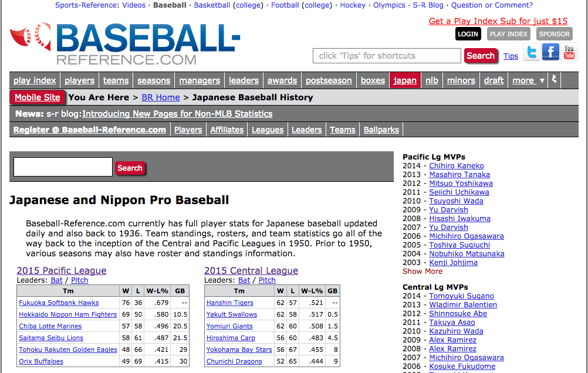Open the Affiliates sub-navigation link
Image resolution: width=588 pixels, height=373 pixels.
point(227,130)
